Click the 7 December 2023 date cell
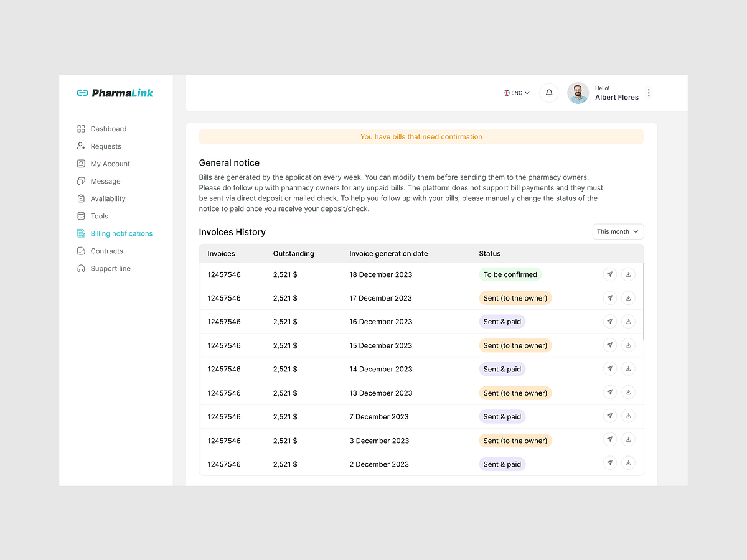 click(x=379, y=417)
